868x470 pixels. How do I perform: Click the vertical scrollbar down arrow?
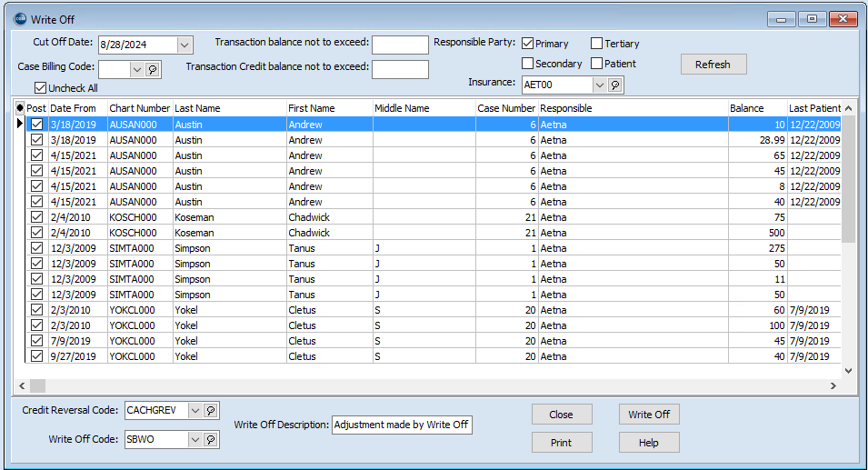[848, 371]
